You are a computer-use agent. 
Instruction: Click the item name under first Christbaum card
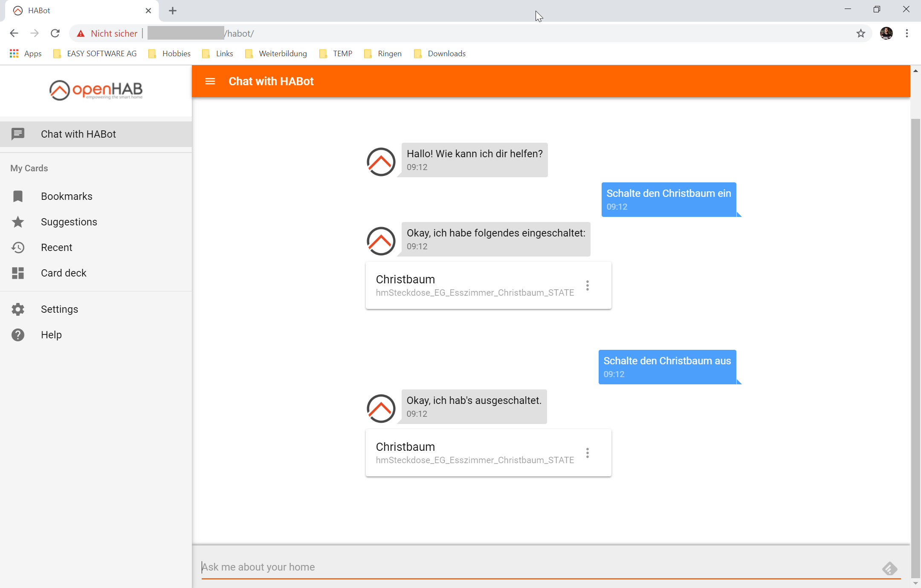pyautogui.click(x=475, y=293)
